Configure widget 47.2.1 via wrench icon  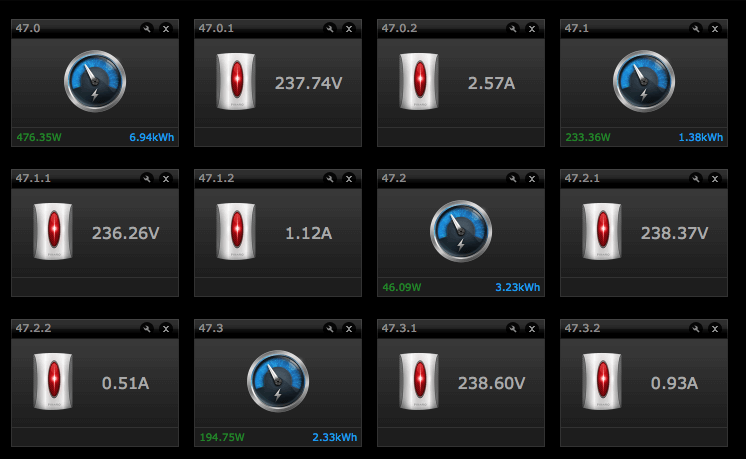pyautogui.click(x=696, y=179)
